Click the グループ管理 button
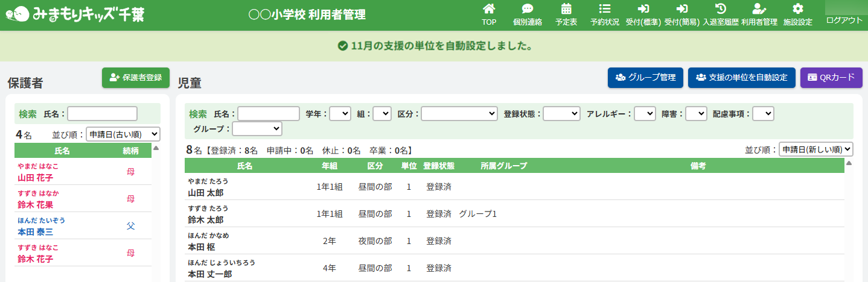This screenshot has height=282, width=868. pos(645,78)
